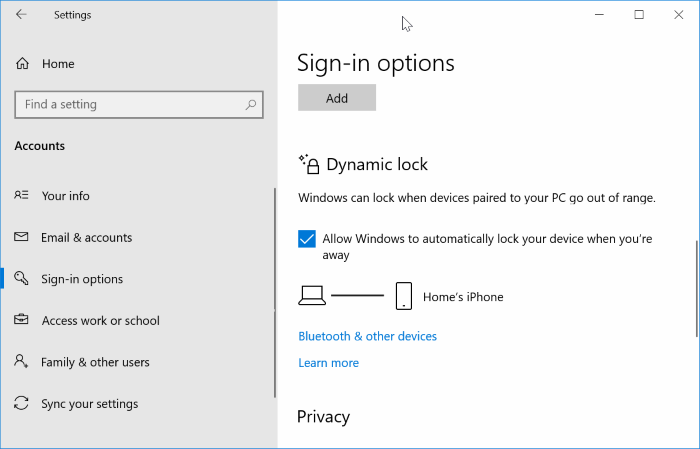Click the back arrow in Settings

point(21,15)
